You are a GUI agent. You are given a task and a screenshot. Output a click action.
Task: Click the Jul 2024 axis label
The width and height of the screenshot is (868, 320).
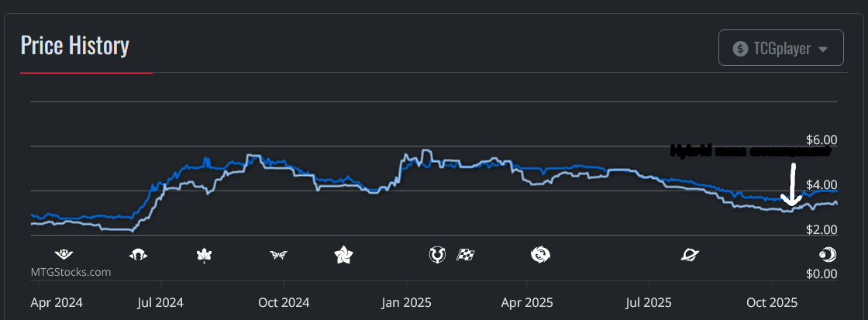click(160, 303)
